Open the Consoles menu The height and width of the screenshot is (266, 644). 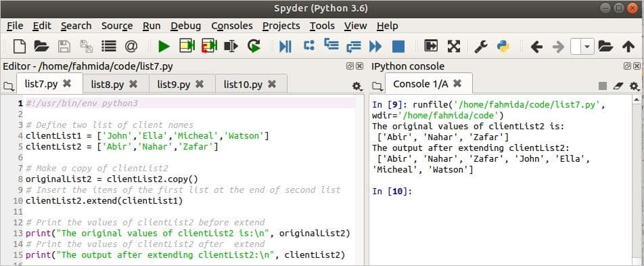click(x=232, y=26)
